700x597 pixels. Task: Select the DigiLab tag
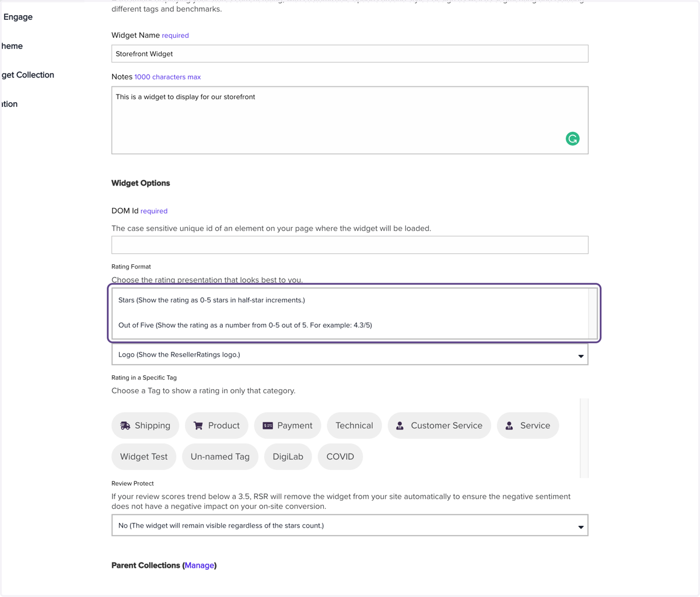[288, 456]
